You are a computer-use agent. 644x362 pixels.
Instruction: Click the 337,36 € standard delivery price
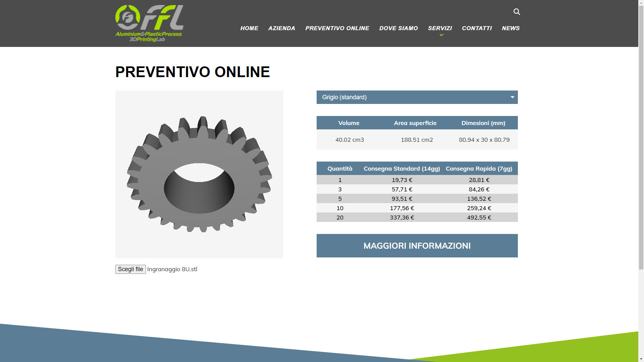pyautogui.click(x=402, y=218)
